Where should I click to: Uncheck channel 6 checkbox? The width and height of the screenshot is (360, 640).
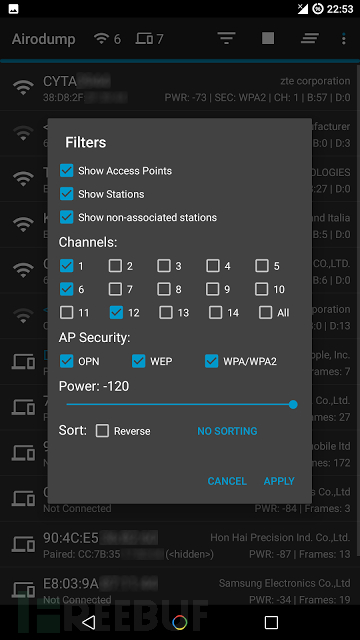click(x=67, y=289)
